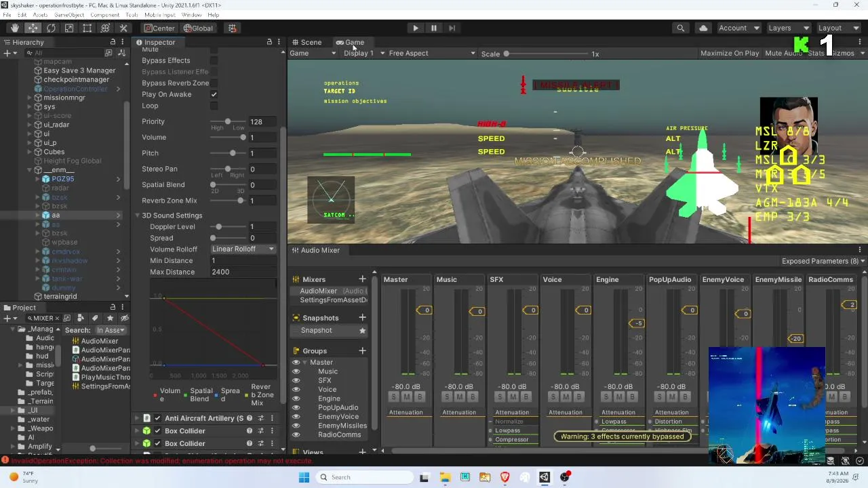Click the Pause button
This screenshot has width=868, height=488.
pos(434,28)
